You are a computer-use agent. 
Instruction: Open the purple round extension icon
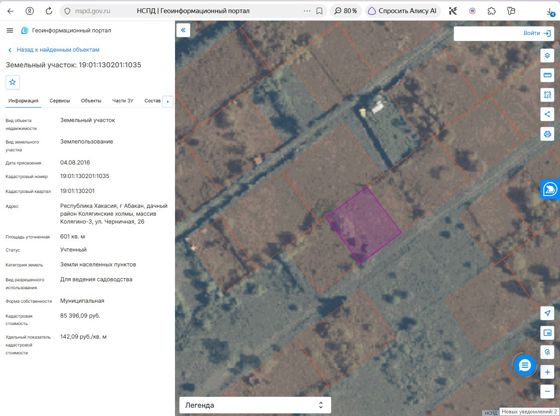[x=472, y=11]
